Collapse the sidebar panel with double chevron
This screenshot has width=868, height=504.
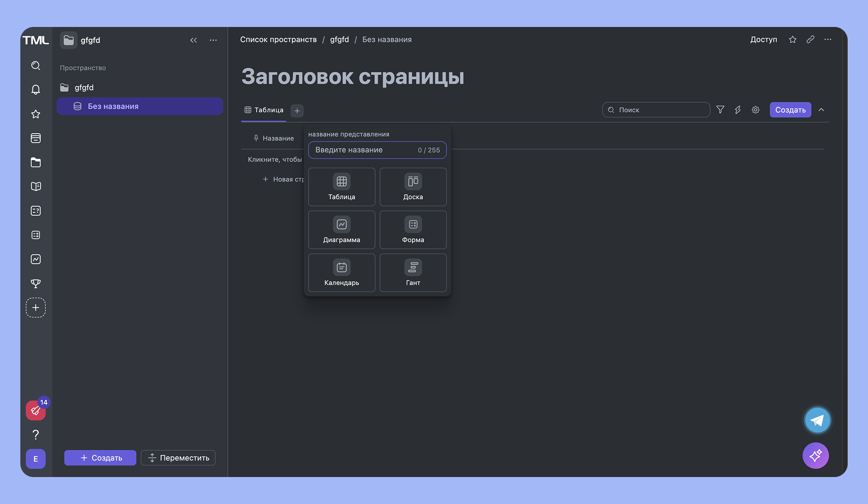[193, 40]
